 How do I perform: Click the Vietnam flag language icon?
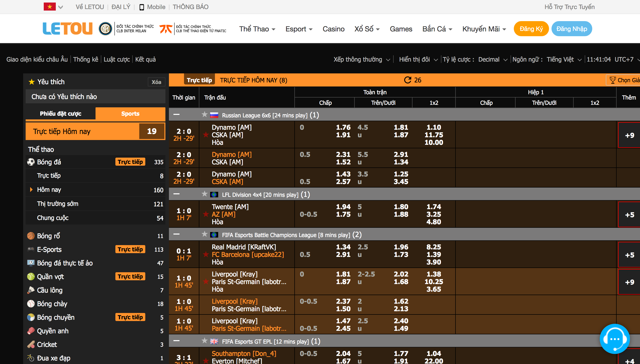coord(50,7)
